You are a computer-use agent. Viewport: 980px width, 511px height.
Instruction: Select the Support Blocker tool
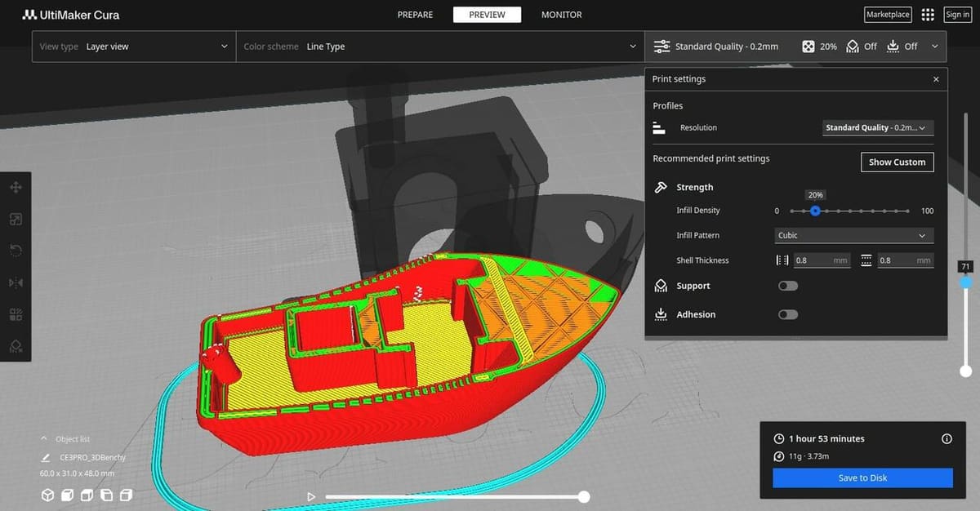coord(16,346)
